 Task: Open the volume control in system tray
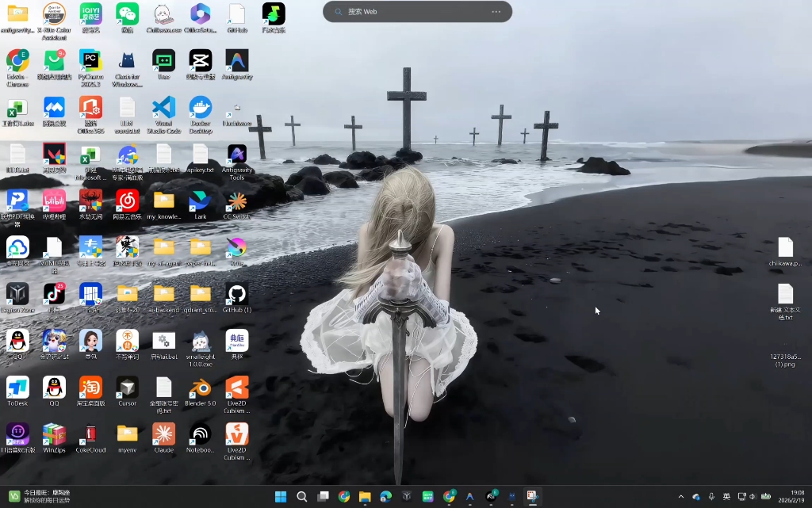click(x=753, y=497)
